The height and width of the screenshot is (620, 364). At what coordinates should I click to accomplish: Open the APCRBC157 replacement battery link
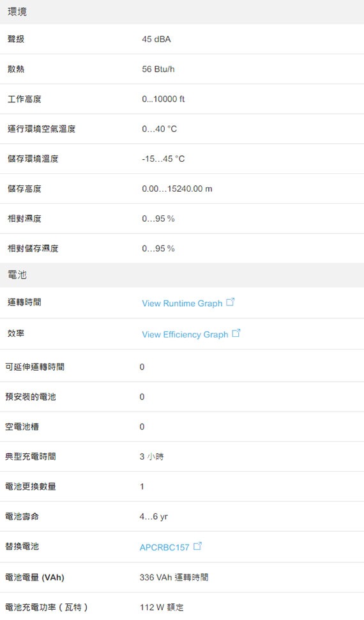pos(164,548)
